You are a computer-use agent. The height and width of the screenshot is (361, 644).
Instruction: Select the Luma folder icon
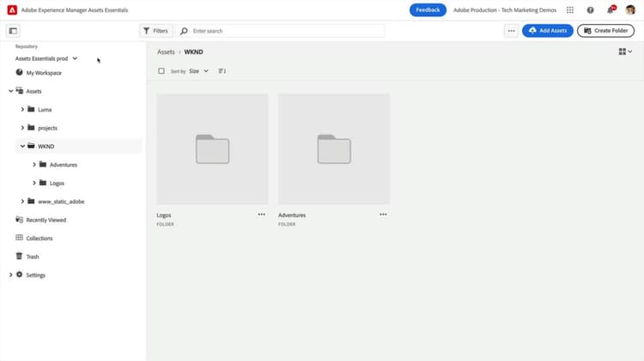pos(31,109)
